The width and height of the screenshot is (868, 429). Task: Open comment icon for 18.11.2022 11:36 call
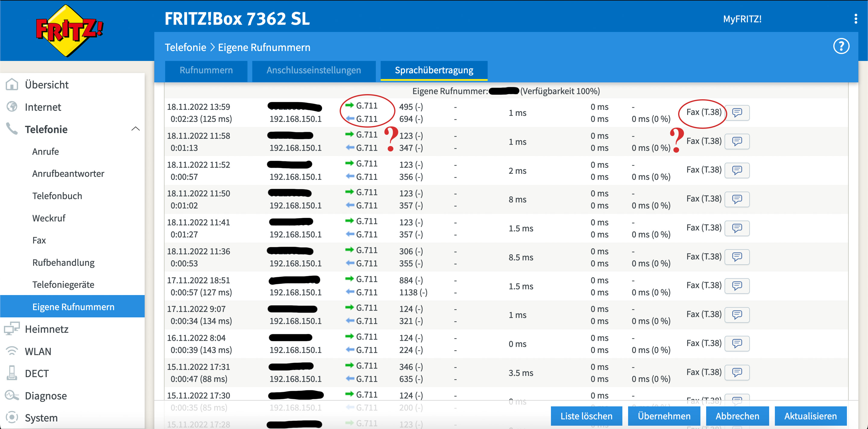[x=737, y=257]
